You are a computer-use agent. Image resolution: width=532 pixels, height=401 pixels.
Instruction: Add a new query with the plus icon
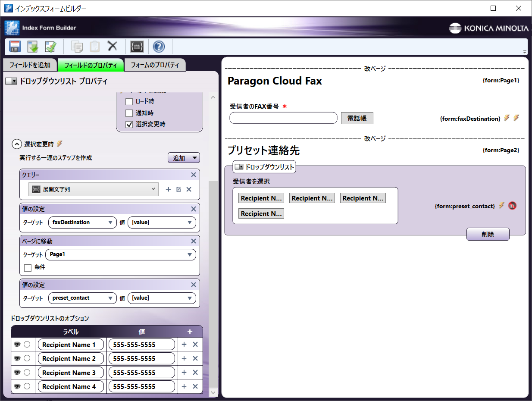pos(168,189)
